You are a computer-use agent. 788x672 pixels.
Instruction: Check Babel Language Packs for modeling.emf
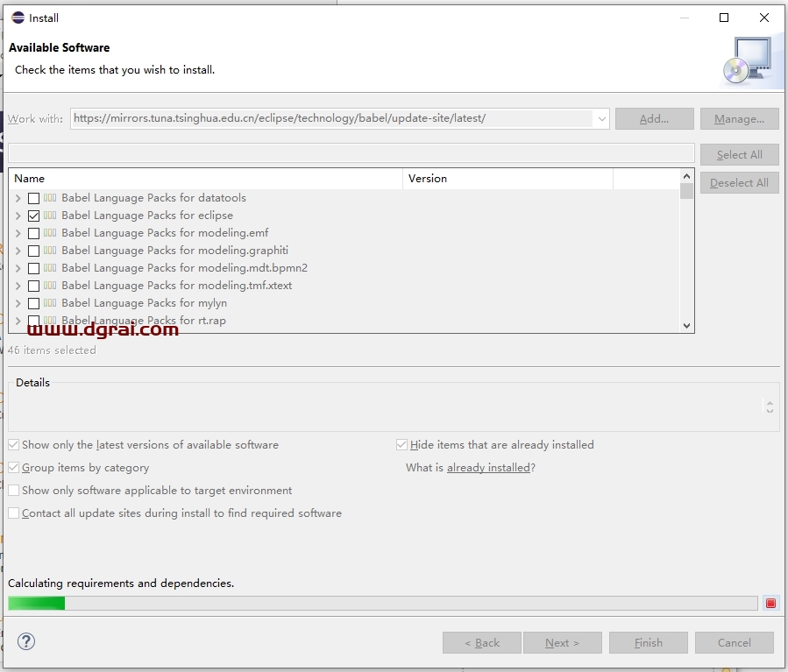tap(33, 234)
